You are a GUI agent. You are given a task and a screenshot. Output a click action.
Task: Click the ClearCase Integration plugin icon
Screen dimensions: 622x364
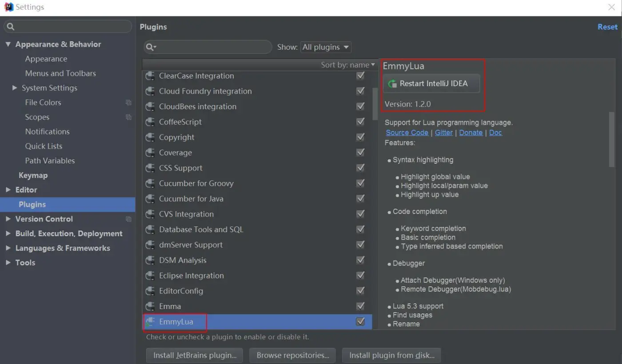[150, 76]
